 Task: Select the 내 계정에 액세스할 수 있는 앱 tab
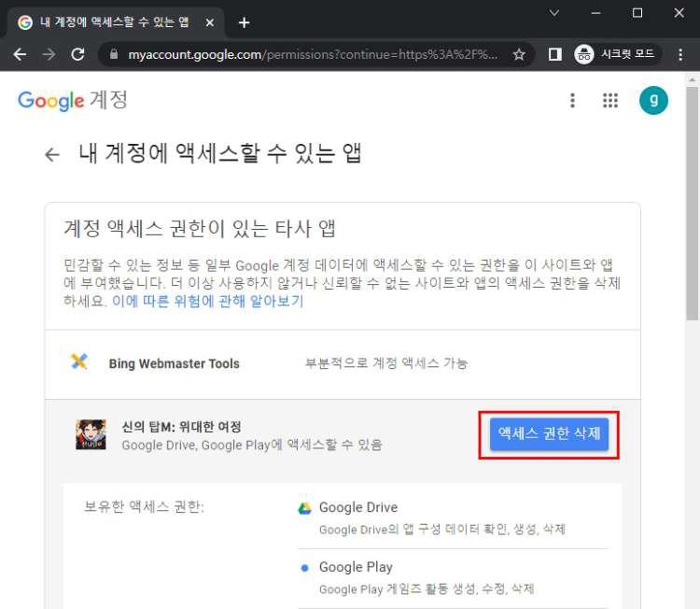click(115, 22)
